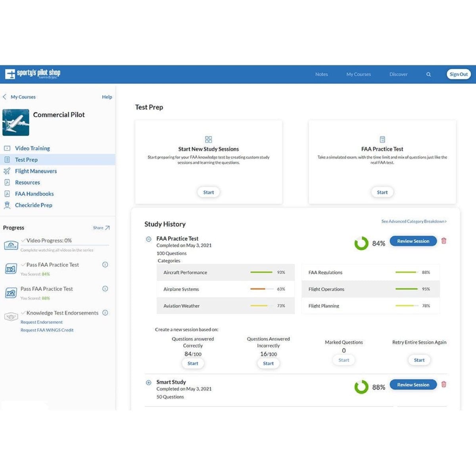Select Flight Maneuvers in the sidebar
Screen dimensions: 476x476
36,171
